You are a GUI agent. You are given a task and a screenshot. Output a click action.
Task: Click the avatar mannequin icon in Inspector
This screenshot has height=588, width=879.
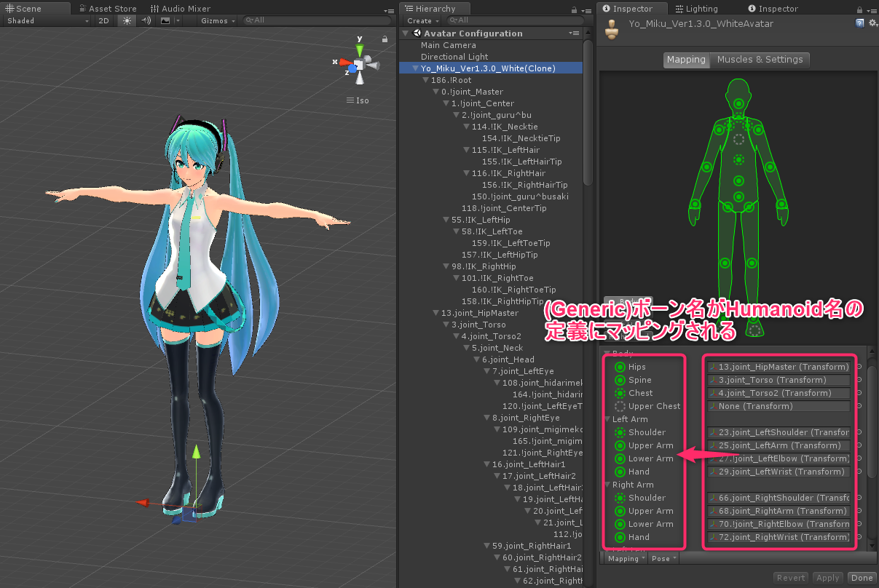click(x=610, y=29)
